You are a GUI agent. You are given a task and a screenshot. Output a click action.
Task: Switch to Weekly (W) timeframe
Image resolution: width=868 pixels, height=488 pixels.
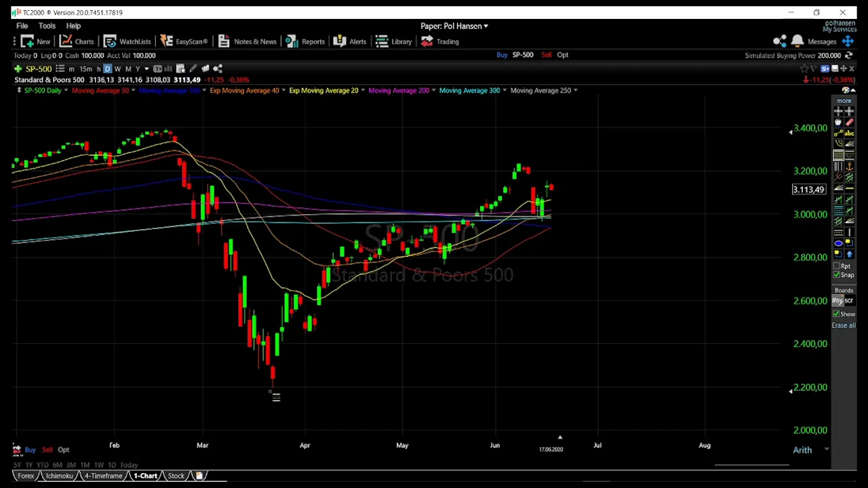click(x=117, y=68)
